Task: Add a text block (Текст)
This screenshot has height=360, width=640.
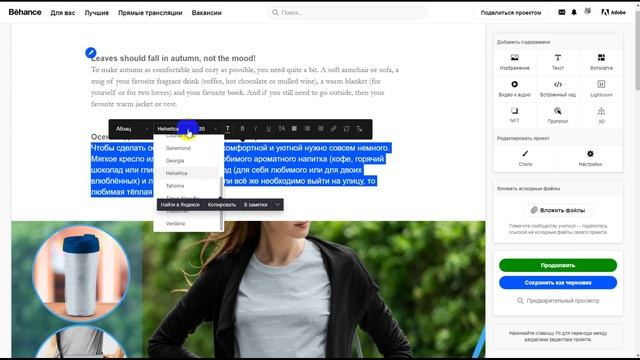Action: click(558, 62)
